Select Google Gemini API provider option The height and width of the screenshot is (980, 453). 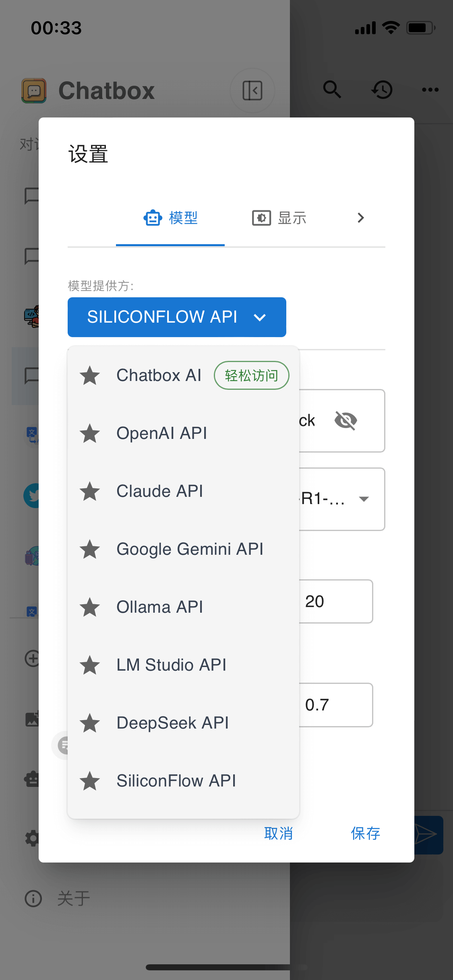(190, 549)
